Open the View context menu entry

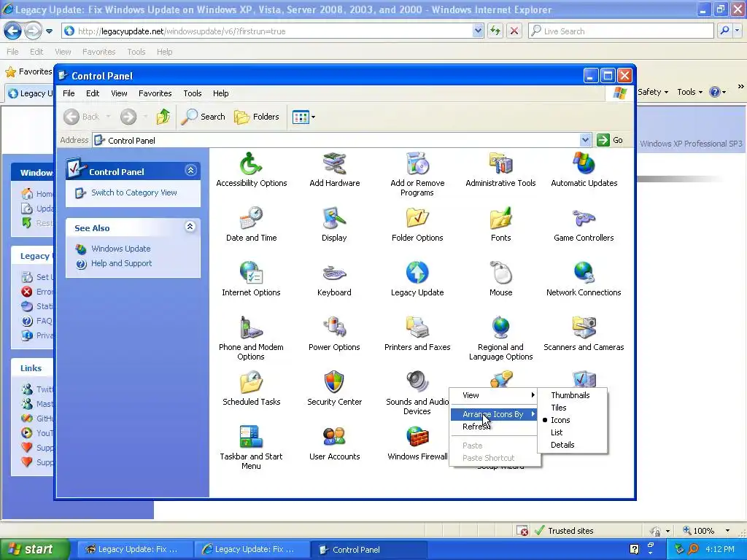[x=495, y=395]
